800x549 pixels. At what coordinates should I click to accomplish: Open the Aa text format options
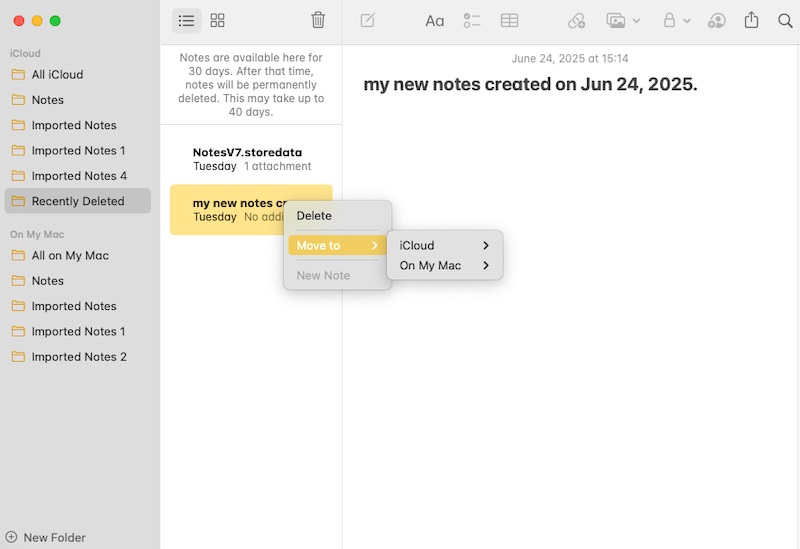click(434, 21)
